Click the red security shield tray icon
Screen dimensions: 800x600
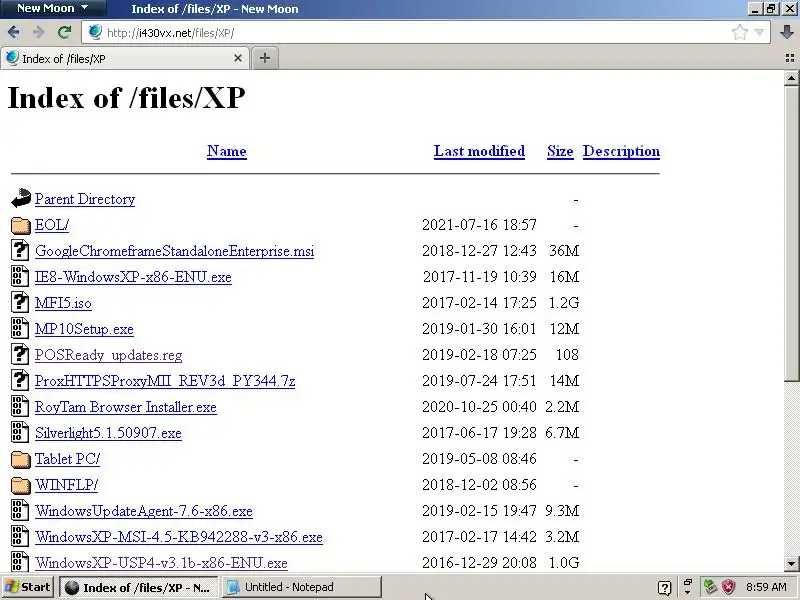point(729,587)
